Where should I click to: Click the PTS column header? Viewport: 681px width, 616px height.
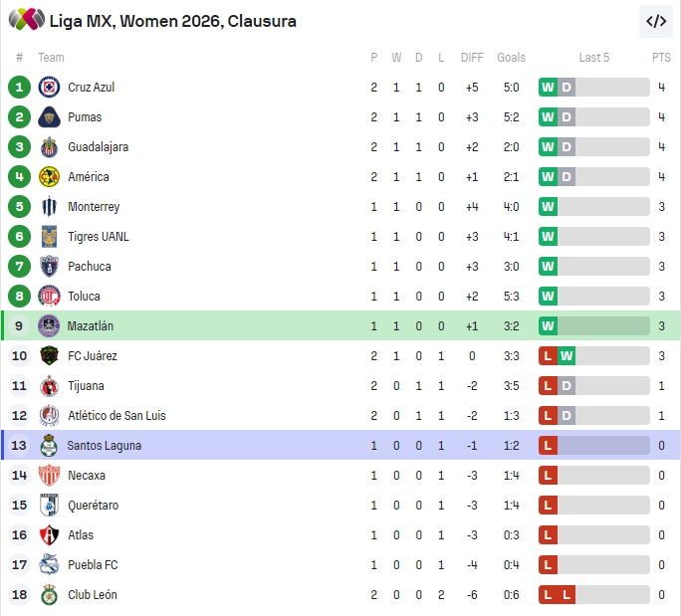[x=661, y=58]
